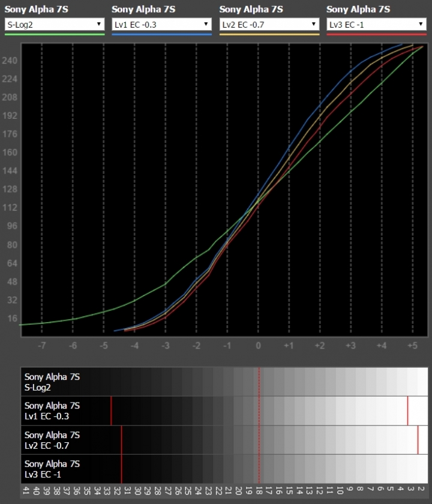
Task: Click the +4 stop label on the x-axis
Action: click(382, 346)
